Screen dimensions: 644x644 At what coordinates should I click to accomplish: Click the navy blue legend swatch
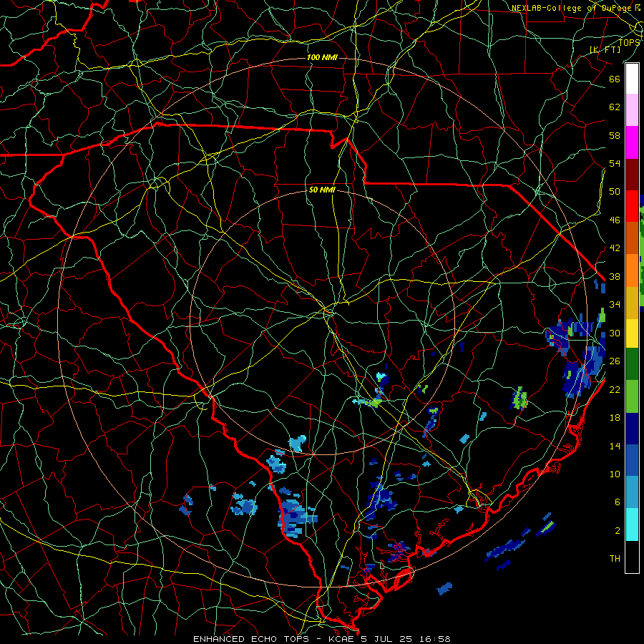tap(632, 429)
